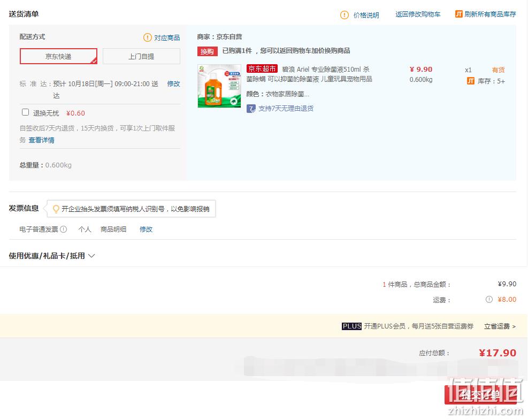This screenshot has height=420, width=528.
Task: Click the 对应商品 warning icon
Action: click(148, 37)
